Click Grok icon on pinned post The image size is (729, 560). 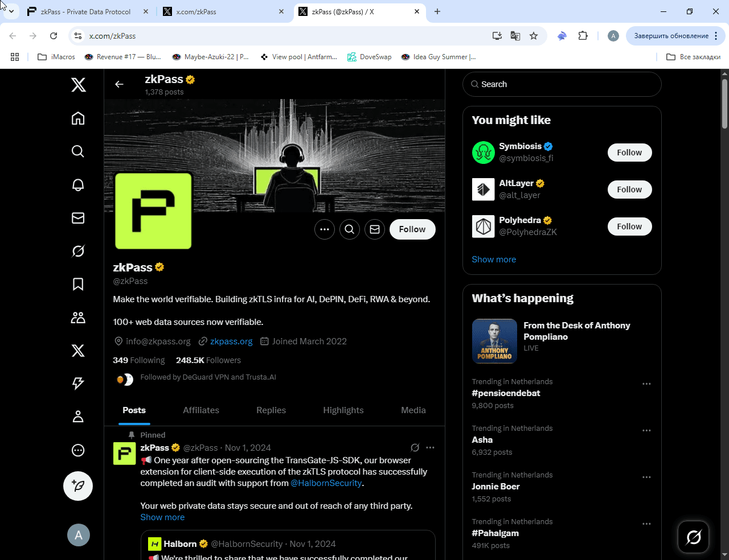tap(415, 447)
